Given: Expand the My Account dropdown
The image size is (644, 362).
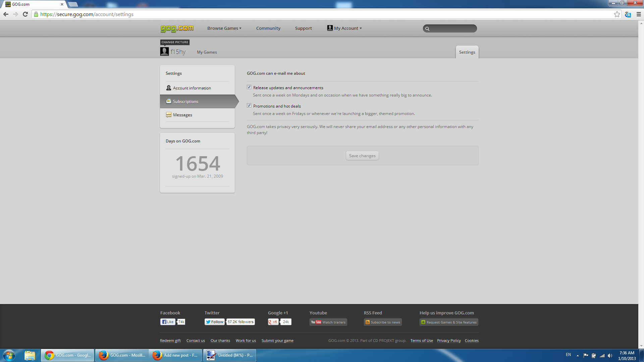Looking at the screenshot, I should pos(348,28).
